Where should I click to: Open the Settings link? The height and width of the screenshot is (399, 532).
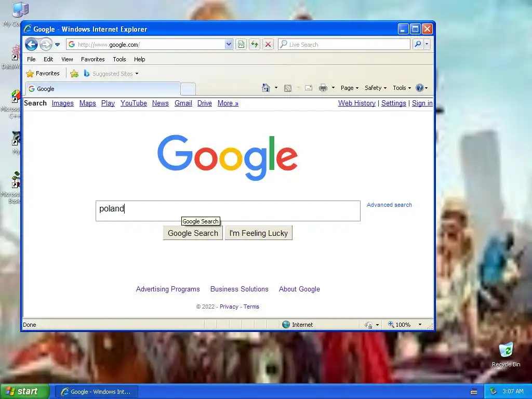[x=394, y=103]
